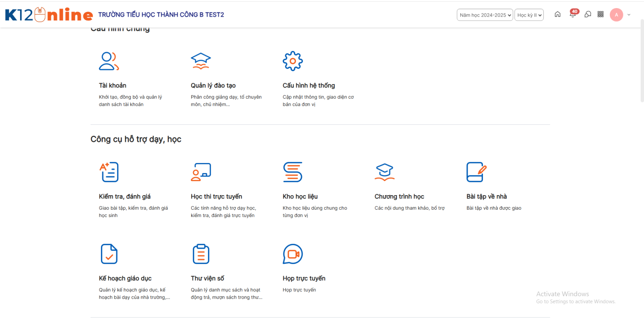Click the Bài tập về nhà icon
644x320 pixels.
click(476, 172)
